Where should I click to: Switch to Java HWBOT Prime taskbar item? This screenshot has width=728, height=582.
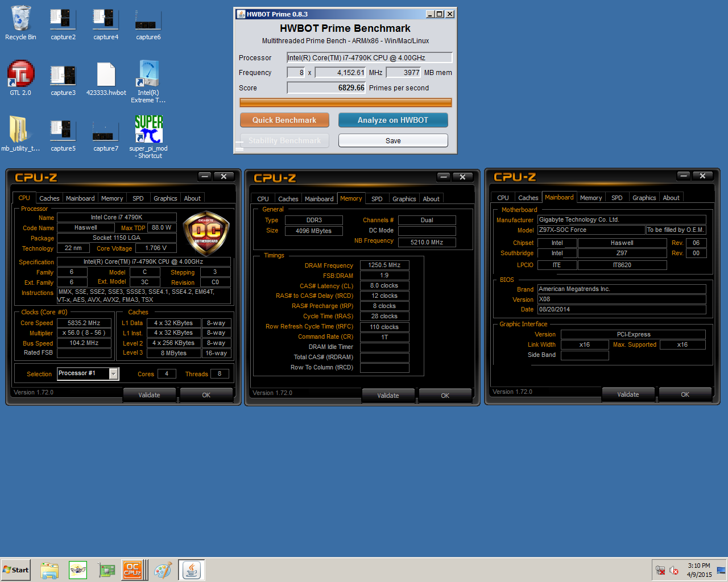pyautogui.click(x=192, y=570)
